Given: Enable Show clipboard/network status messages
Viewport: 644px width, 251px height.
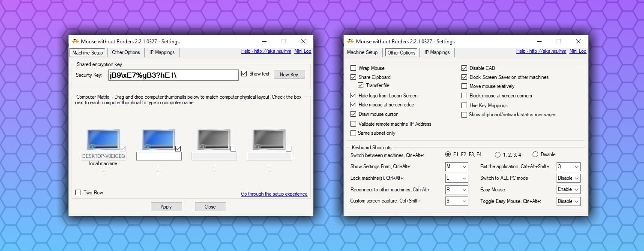Looking at the screenshot, I should click(464, 115).
